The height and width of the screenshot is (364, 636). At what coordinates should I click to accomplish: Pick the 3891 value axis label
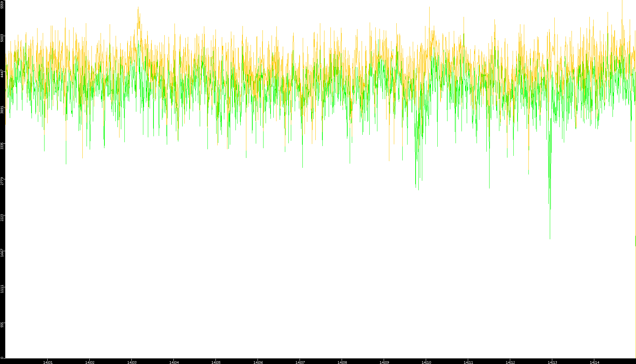[x=2, y=109]
